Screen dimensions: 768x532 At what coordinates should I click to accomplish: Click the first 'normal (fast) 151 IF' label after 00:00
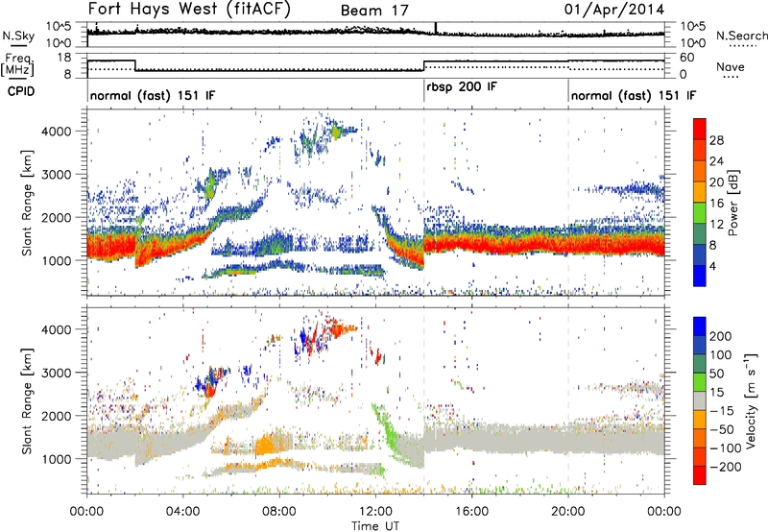pos(153,95)
